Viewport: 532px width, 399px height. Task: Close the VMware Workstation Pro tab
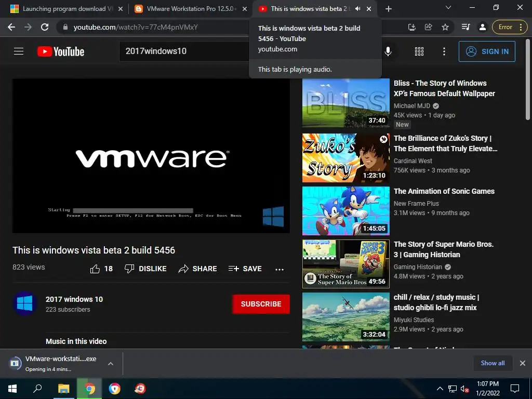coord(245,9)
